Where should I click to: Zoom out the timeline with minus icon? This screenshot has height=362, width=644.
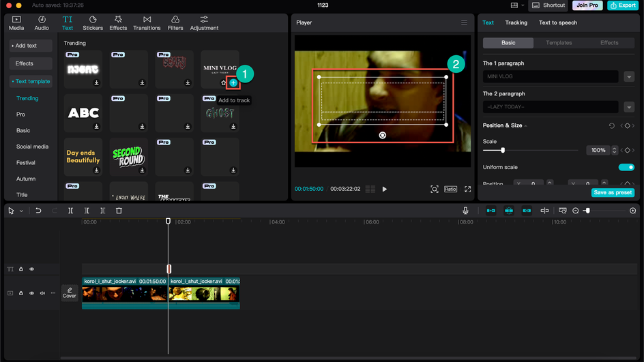[575, 211]
